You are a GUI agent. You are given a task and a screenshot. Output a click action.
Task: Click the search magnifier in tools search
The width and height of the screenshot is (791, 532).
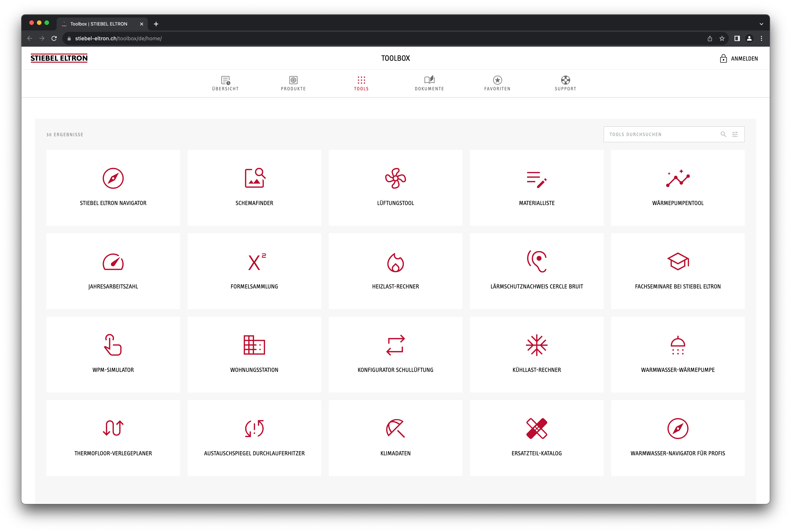723,134
